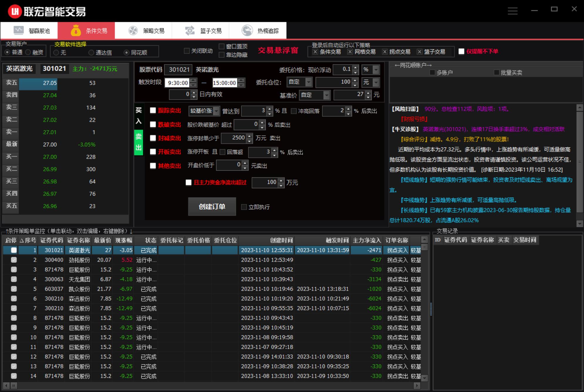584x392 pixels.
Task: Enable the 窗口置顶 checkbox
Action: (x=221, y=46)
